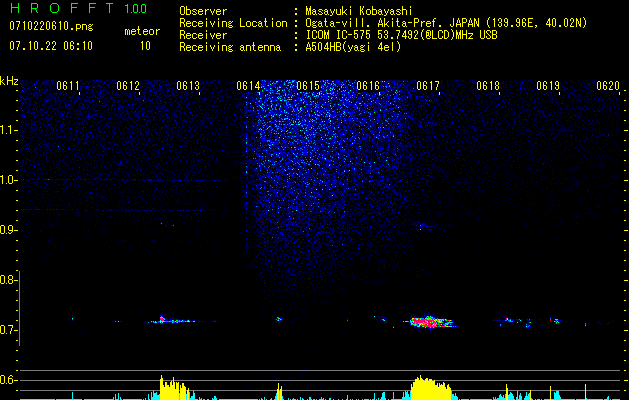The height and width of the screenshot is (400, 629).
Task: Click the meteor count value 10
Action: coord(145,46)
